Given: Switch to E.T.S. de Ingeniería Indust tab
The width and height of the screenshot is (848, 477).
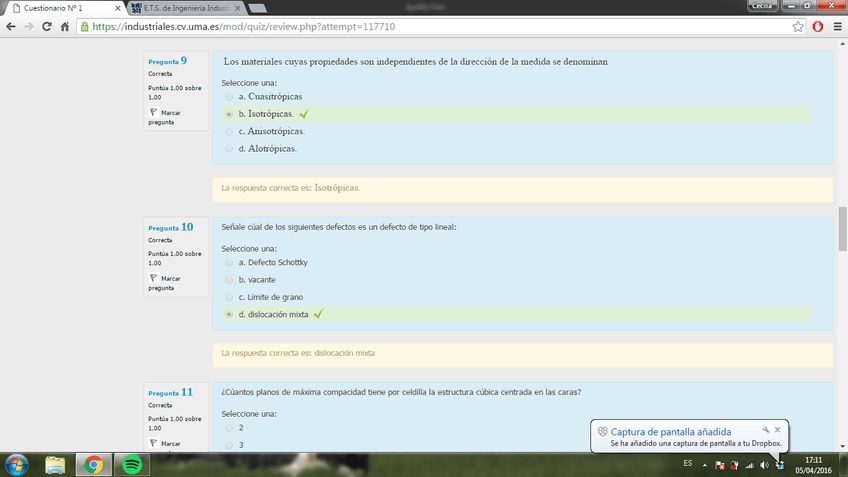Looking at the screenshot, I should click(185, 8).
